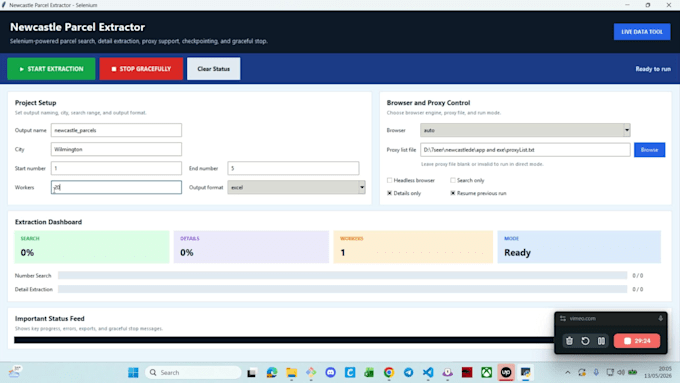Click the STOP GRACEFULLY button
Image resolution: width=680 pixels, height=383 pixels.
[x=141, y=69]
